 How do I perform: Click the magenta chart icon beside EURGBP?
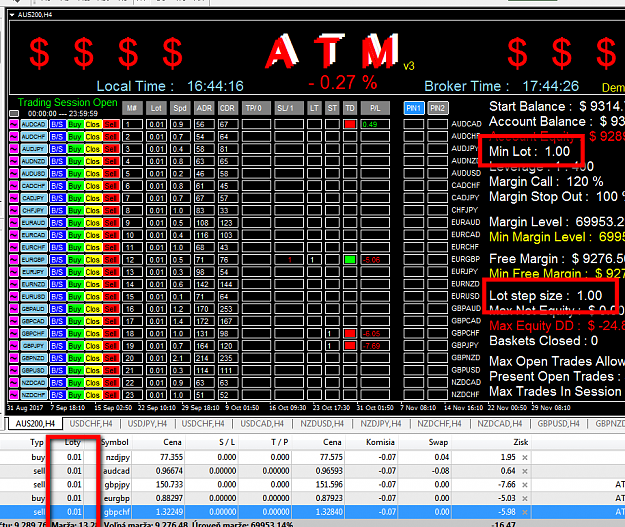pyautogui.click(x=14, y=260)
